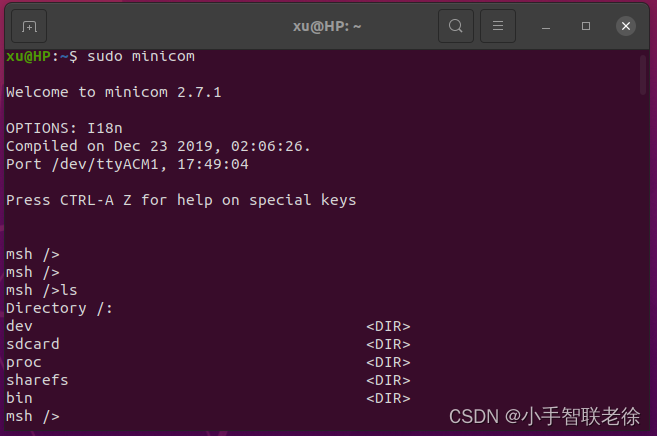Screen dimensions: 657x436
Task: Click the sdcard directory entry
Action: point(33,344)
